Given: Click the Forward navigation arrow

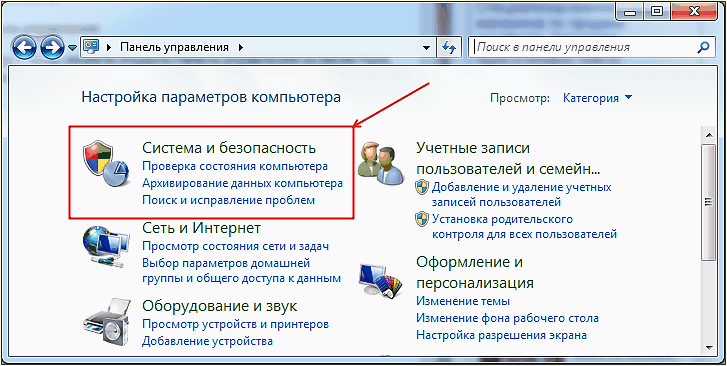Looking at the screenshot, I should pyautogui.click(x=51, y=47).
